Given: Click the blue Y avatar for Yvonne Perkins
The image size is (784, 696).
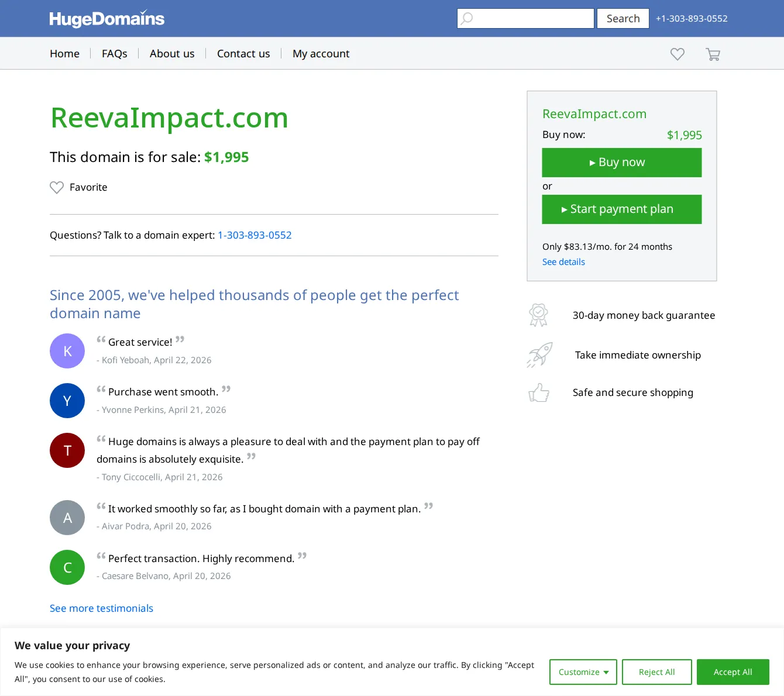Looking at the screenshot, I should [x=67, y=401].
